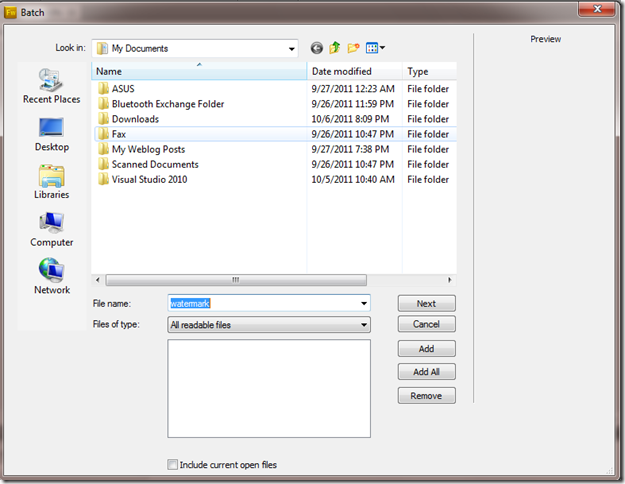Check Include current open files
This screenshot has height=484, width=625.
[172, 464]
